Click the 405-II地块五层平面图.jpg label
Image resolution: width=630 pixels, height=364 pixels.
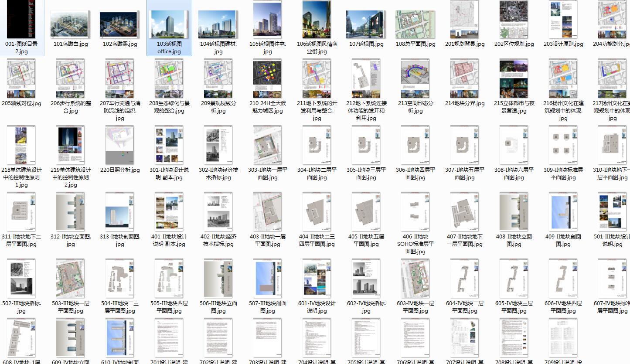366,240
